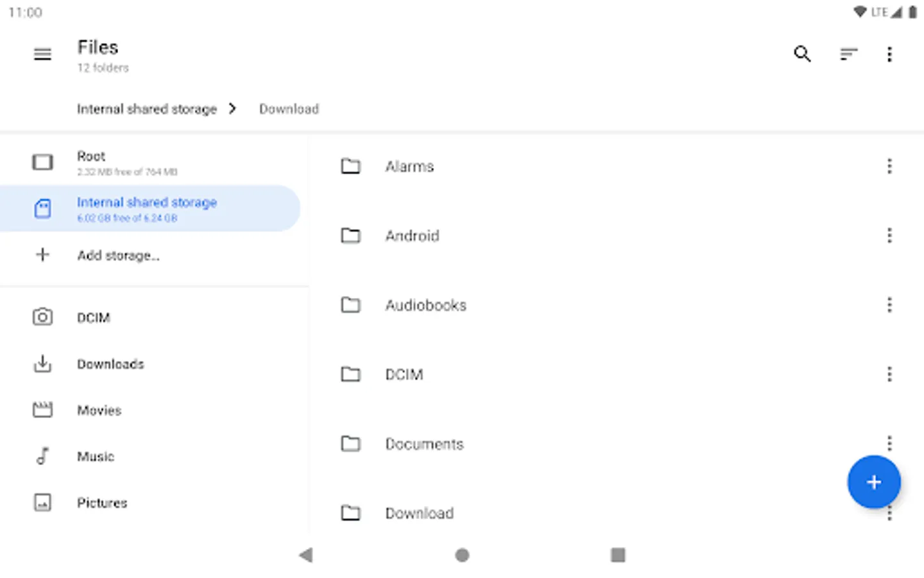Open the Download folder name in list

click(x=419, y=513)
